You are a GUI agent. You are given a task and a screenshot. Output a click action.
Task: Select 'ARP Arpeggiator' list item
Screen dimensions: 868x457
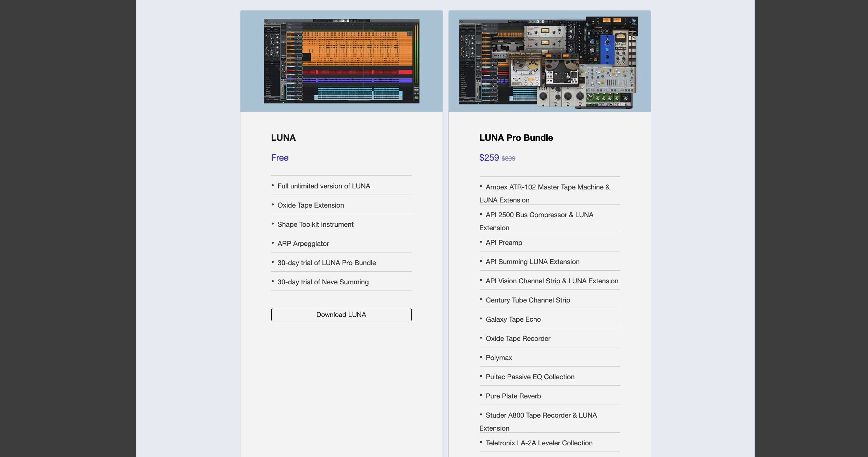click(x=341, y=244)
